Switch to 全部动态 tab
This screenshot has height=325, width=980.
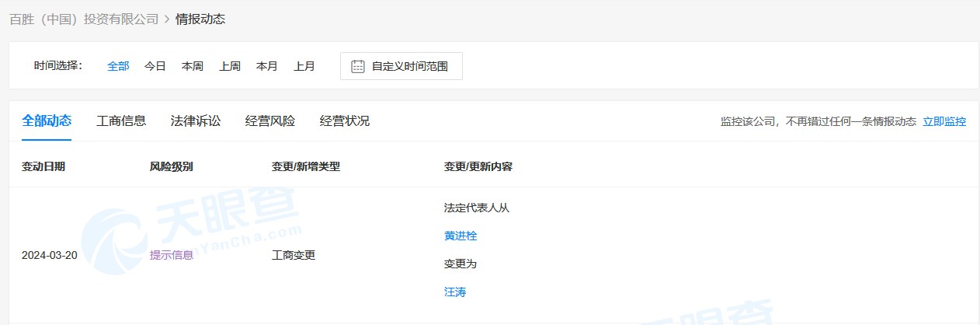[47, 121]
